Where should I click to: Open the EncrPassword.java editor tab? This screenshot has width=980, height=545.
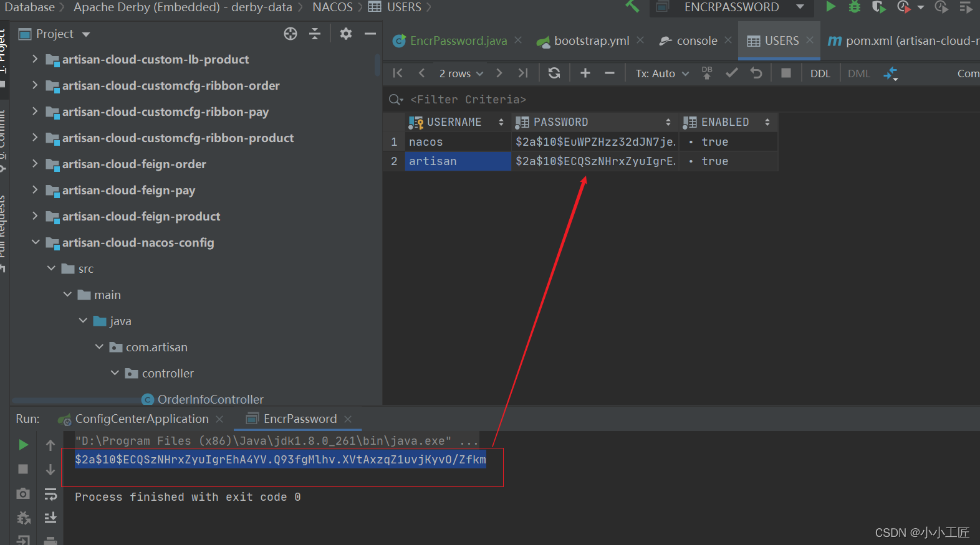tap(458, 41)
